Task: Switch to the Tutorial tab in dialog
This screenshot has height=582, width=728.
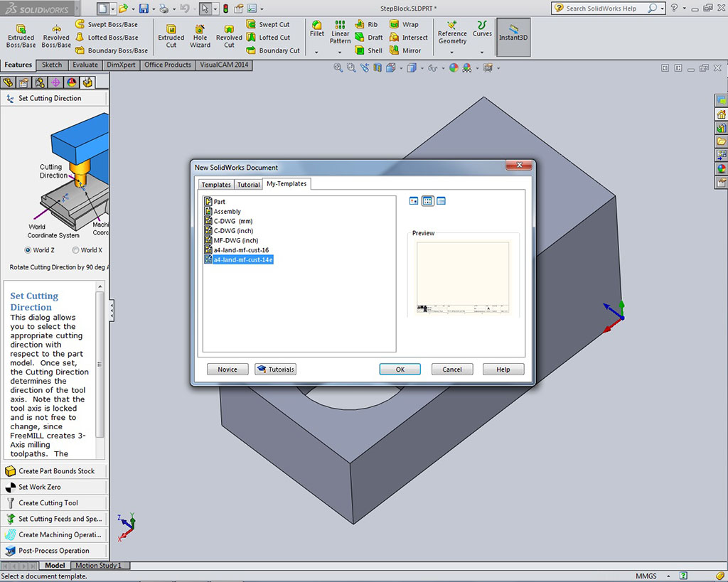Action: pyautogui.click(x=248, y=185)
